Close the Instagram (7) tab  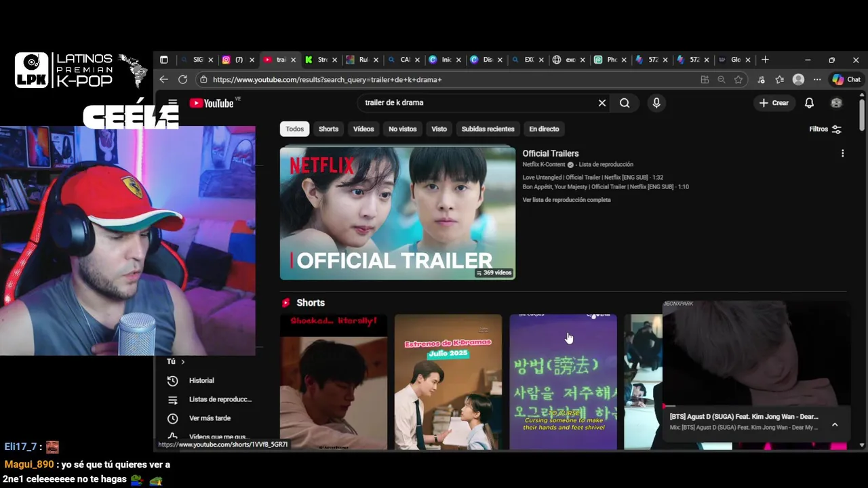(252, 60)
